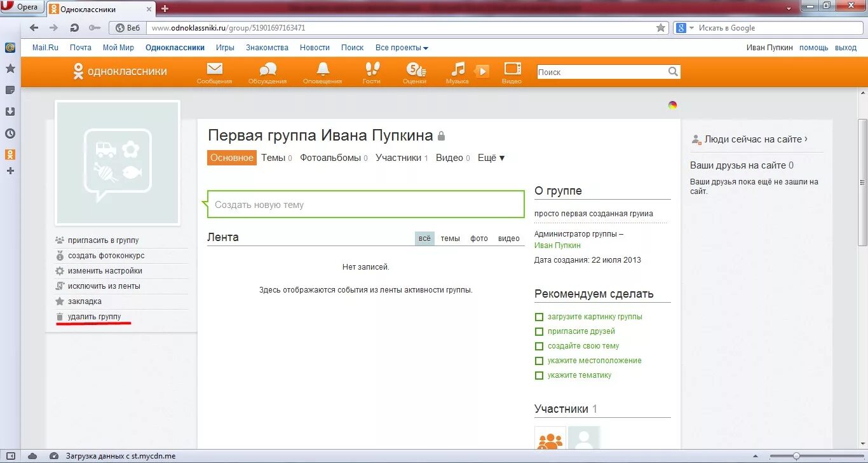
Task: Open Иван Пупкин administrator link
Action: [557, 245]
